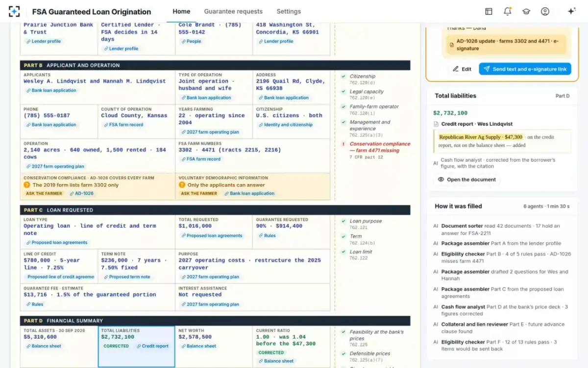
Task: Open Bank loan application link under Phone
Action: click(50, 125)
